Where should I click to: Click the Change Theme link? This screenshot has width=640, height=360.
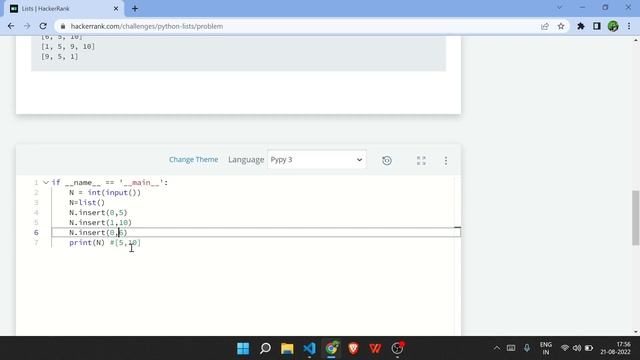point(193,160)
